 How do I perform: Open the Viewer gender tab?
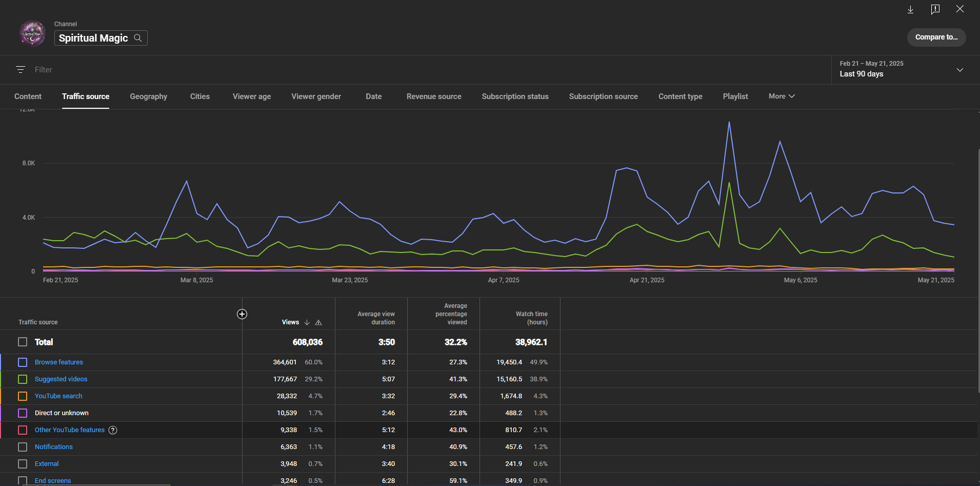[316, 96]
